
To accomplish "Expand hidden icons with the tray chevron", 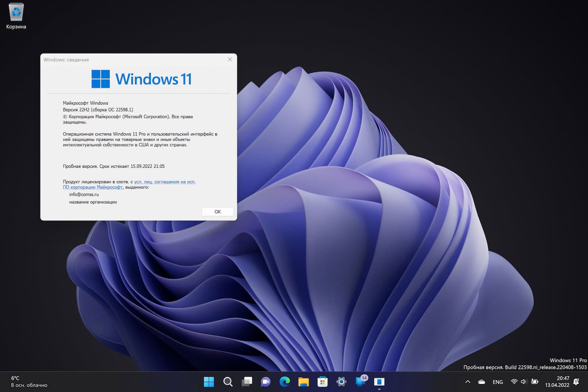I will (467, 381).
